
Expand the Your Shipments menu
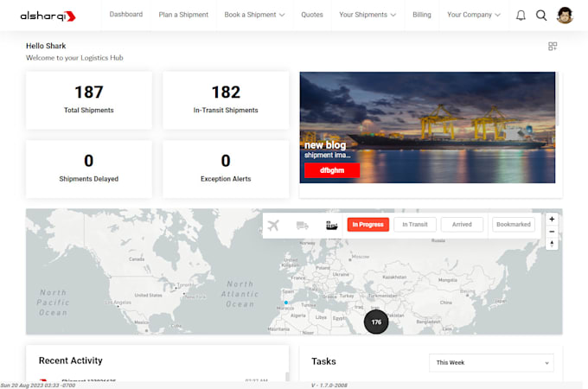(367, 15)
